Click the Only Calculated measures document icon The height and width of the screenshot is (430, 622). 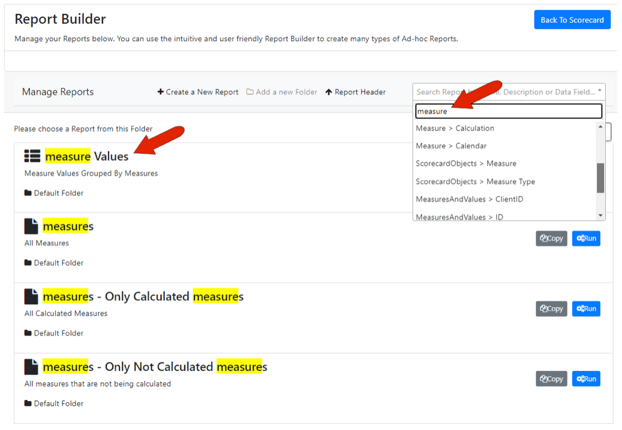click(32, 297)
